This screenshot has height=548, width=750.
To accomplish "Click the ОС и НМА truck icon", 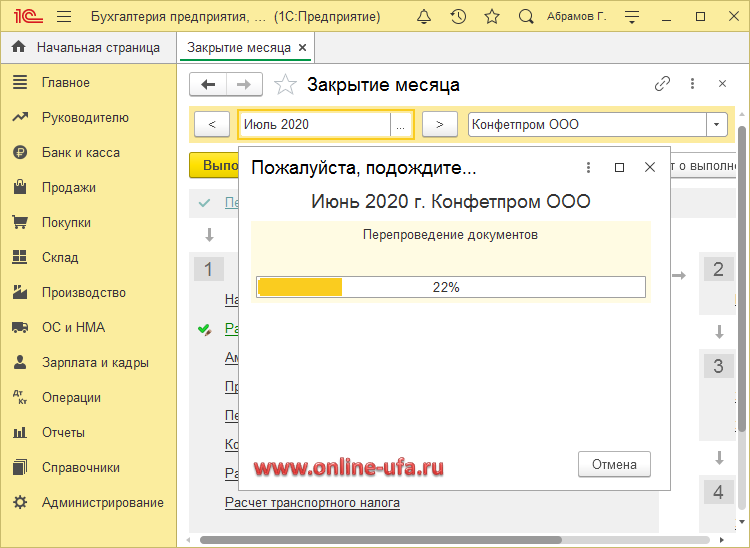I will [20, 327].
